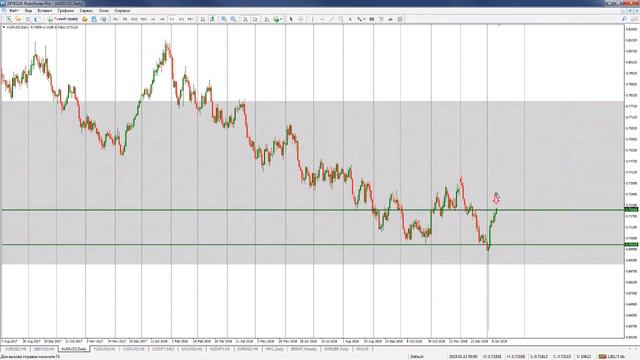The height and width of the screenshot is (360, 640).
Task: Expand the arrows objects dropdown
Action: click(x=361, y=19)
